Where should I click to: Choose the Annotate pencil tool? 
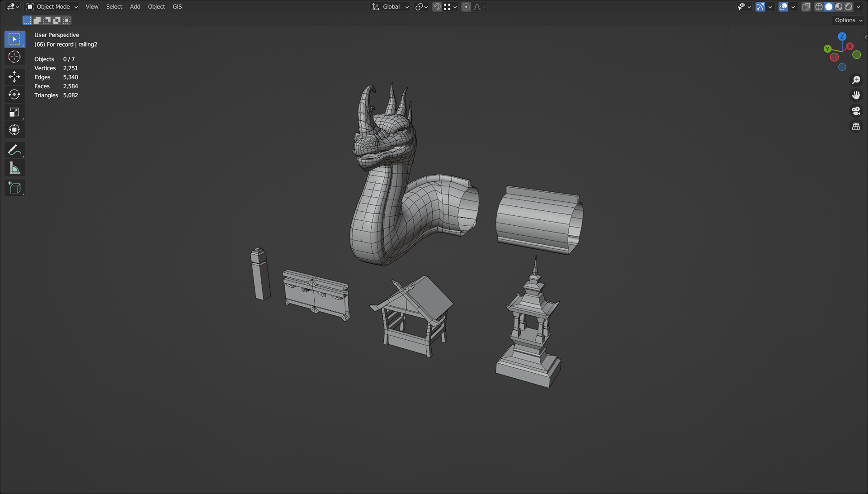point(14,150)
